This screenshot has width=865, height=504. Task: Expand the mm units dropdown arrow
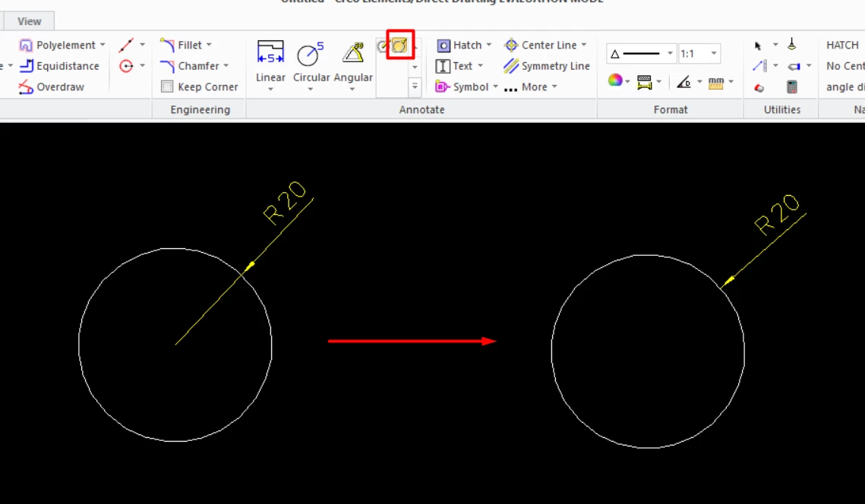(731, 82)
